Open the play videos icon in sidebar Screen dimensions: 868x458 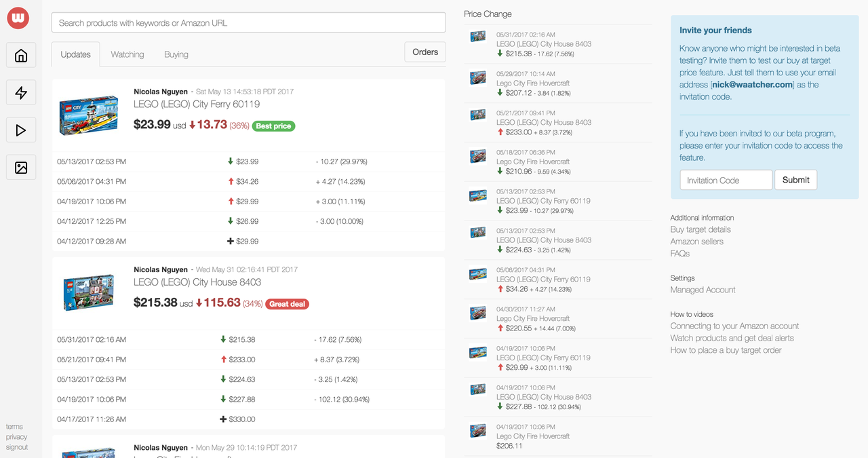(21, 130)
